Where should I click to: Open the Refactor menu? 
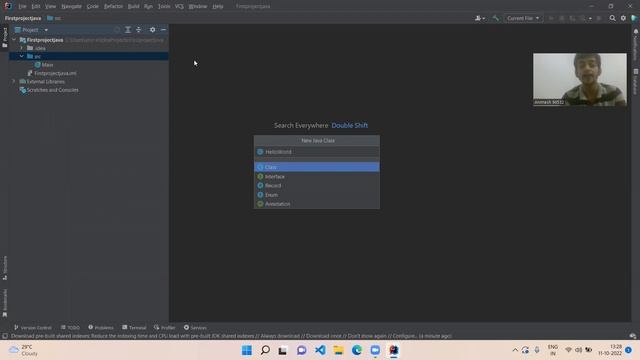coord(113,7)
